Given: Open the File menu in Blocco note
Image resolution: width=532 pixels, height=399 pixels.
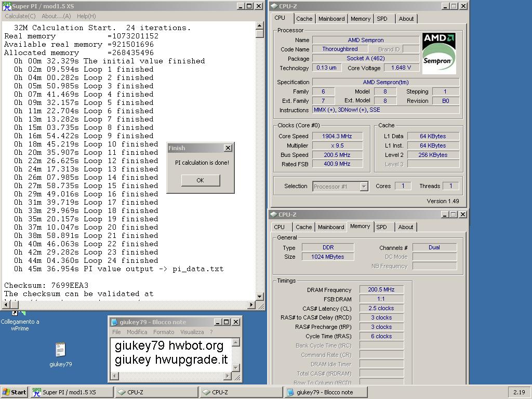Looking at the screenshot, I should tap(116, 332).
